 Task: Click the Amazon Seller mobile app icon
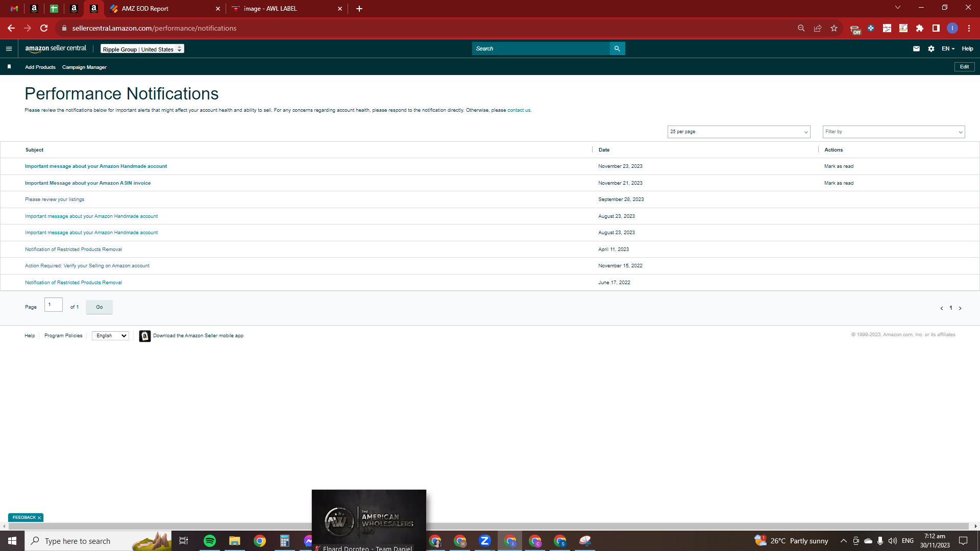click(145, 336)
